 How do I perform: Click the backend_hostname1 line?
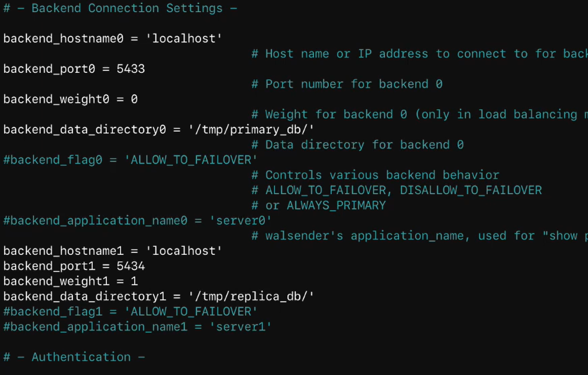point(113,251)
